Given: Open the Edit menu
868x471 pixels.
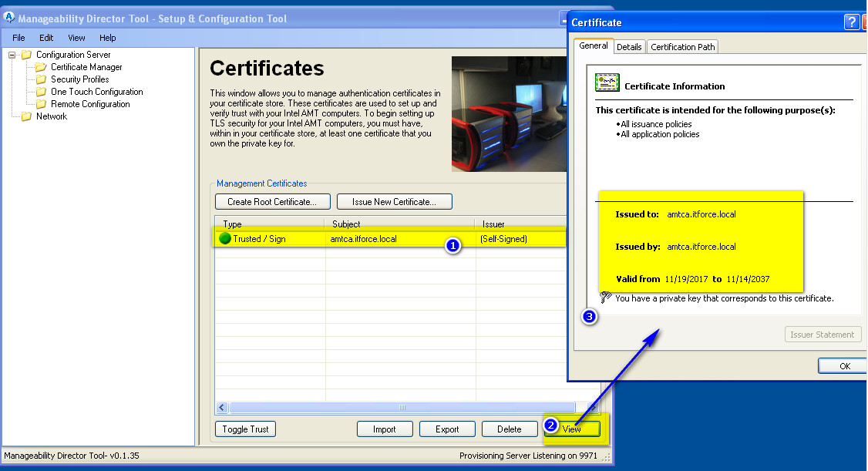Looking at the screenshot, I should 46,38.
